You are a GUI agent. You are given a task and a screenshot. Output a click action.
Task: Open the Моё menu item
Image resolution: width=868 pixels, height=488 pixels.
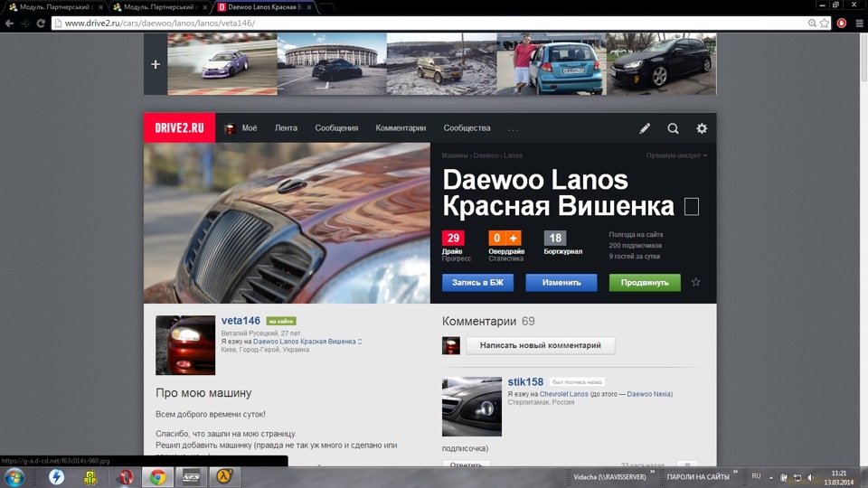click(250, 127)
